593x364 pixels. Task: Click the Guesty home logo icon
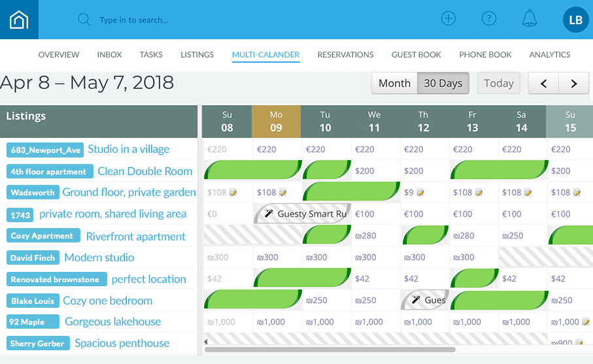19,20
